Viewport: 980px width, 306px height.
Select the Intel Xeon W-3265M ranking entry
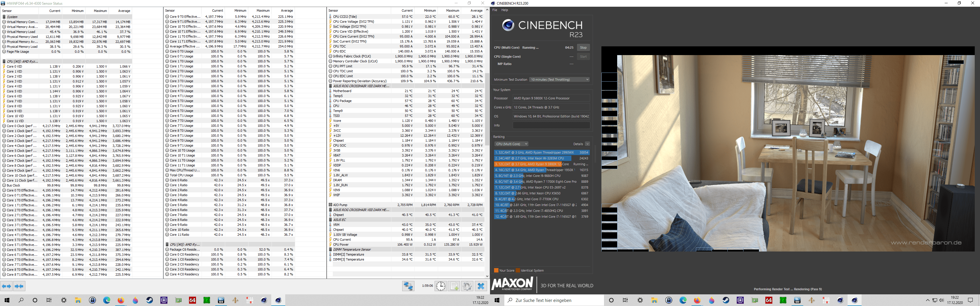click(x=542, y=159)
